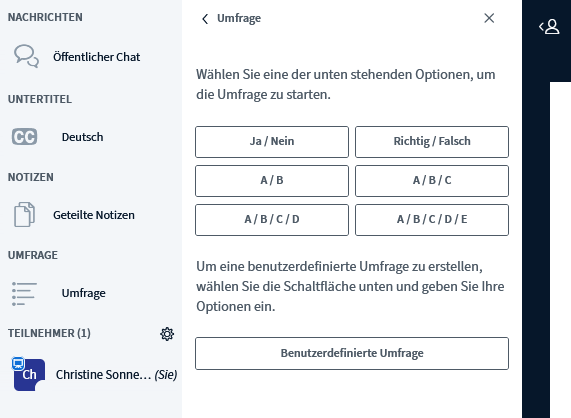571x418 pixels.
Task: Click the CC closed captions icon
Action: [x=24, y=137]
